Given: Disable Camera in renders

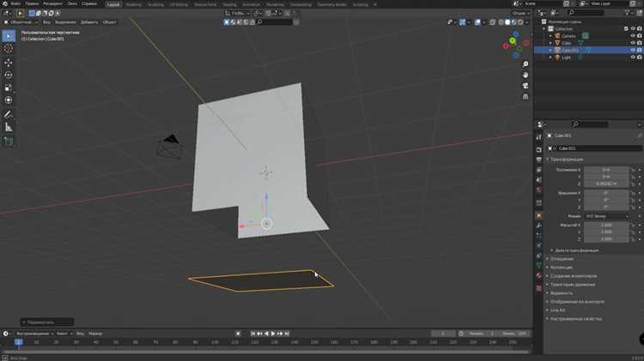Looking at the screenshot, I should (x=640, y=36).
